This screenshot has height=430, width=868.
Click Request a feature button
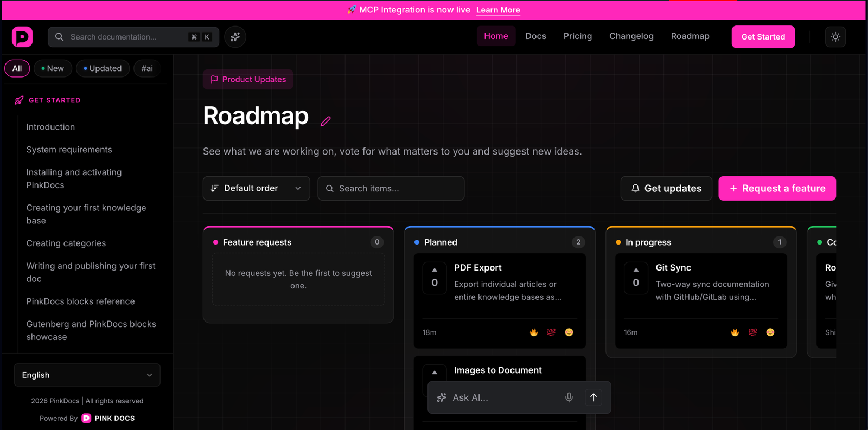point(777,188)
